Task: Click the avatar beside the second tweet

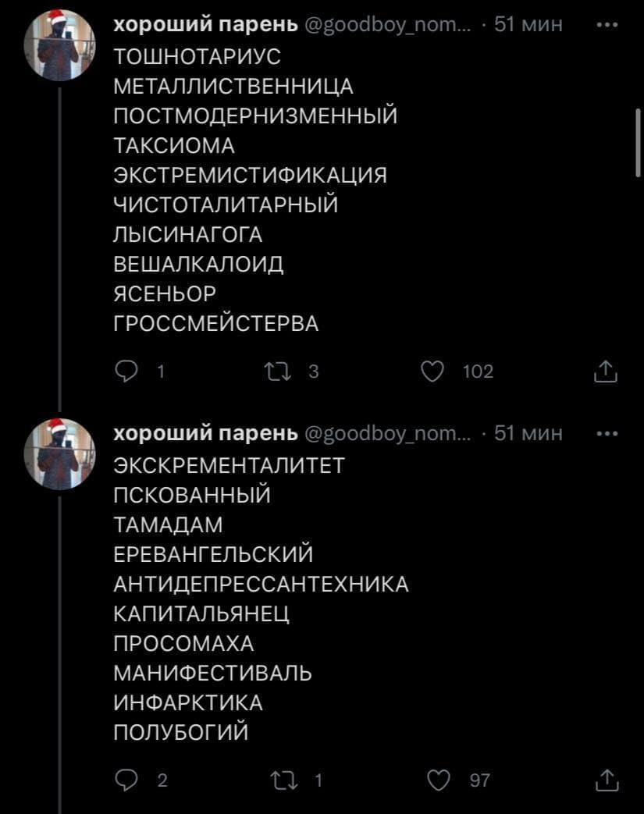Action: tap(59, 453)
